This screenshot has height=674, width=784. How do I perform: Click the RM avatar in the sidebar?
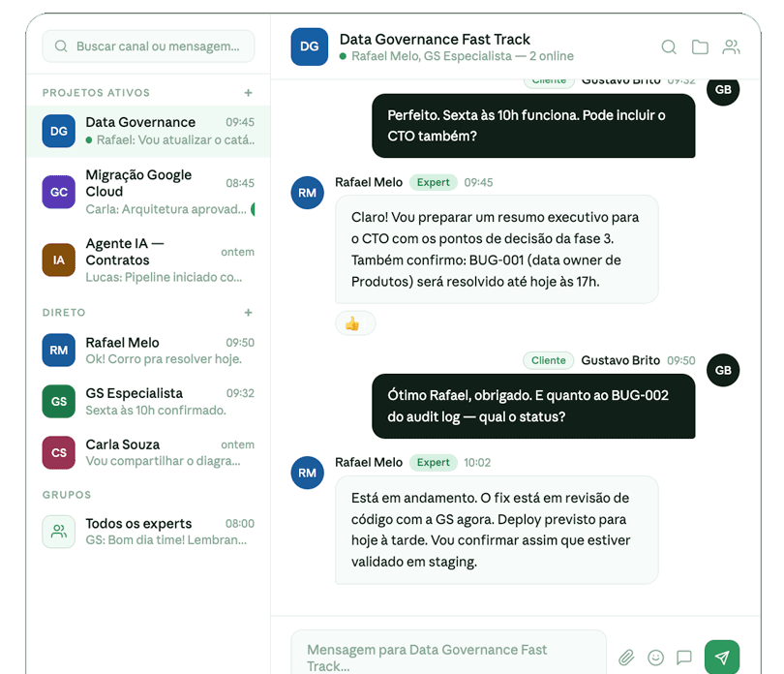coord(58,351)
